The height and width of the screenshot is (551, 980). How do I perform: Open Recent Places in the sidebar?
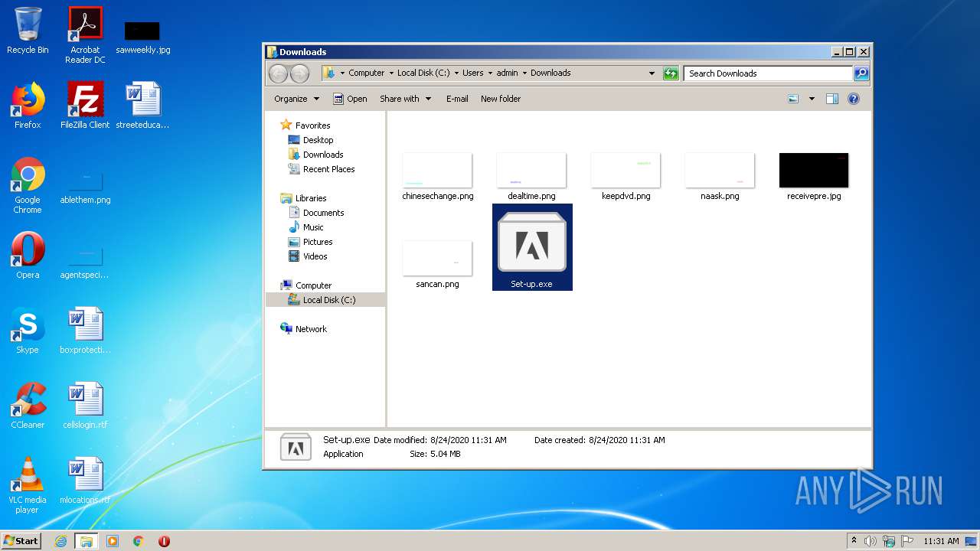tap(328, 169)
